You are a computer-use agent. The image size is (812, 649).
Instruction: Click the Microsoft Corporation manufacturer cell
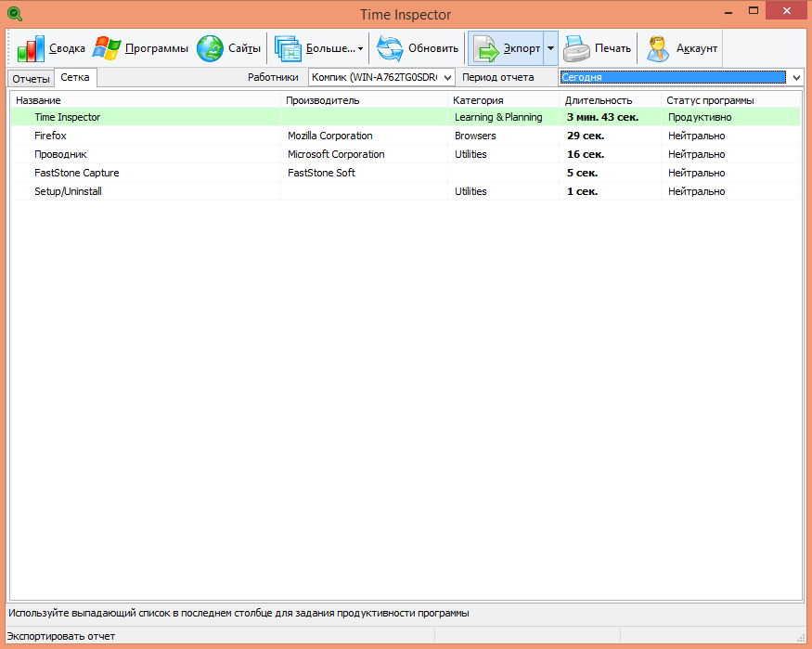(336, 154)
